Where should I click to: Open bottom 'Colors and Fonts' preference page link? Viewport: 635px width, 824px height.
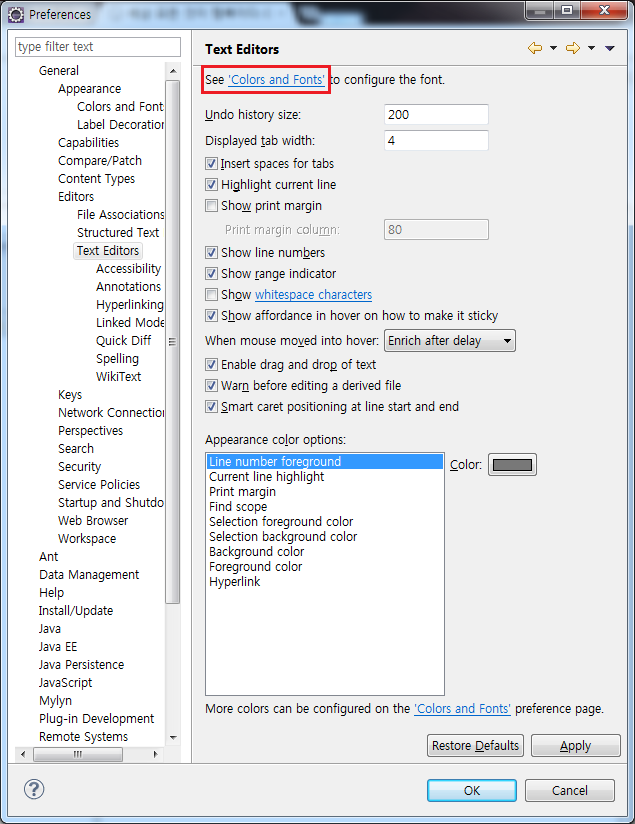(462, 708)
